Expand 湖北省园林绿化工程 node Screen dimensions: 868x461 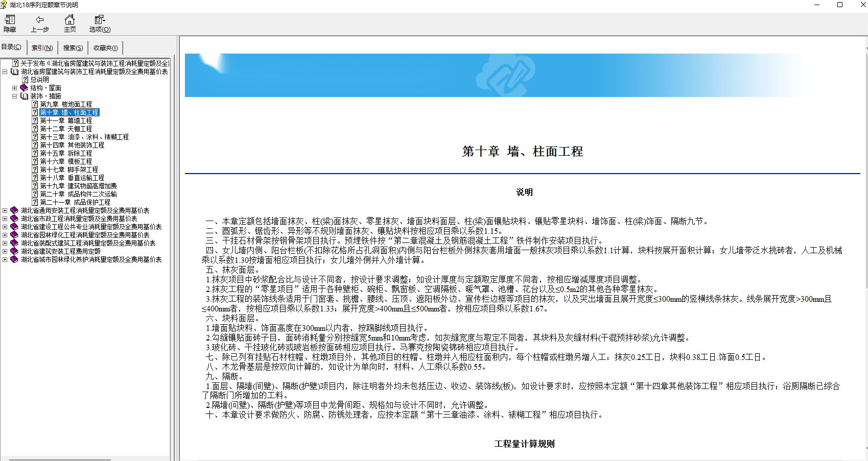coord(5,235)
